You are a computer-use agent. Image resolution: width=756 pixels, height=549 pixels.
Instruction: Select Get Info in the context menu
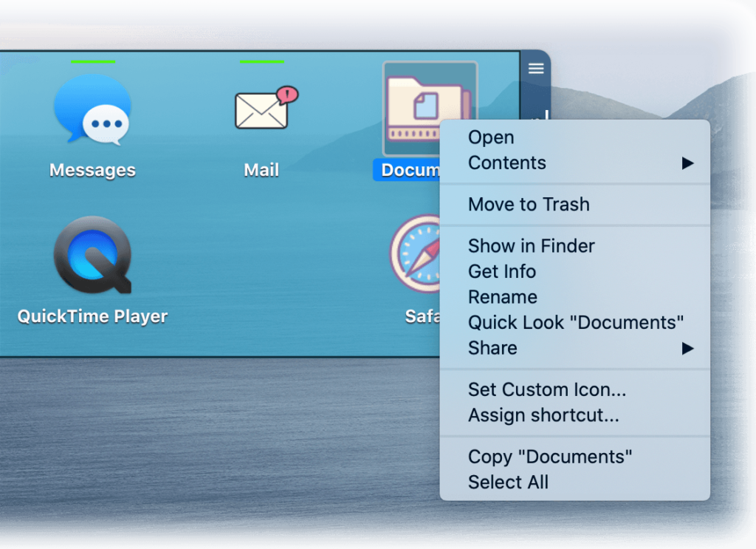click(502, 271)
